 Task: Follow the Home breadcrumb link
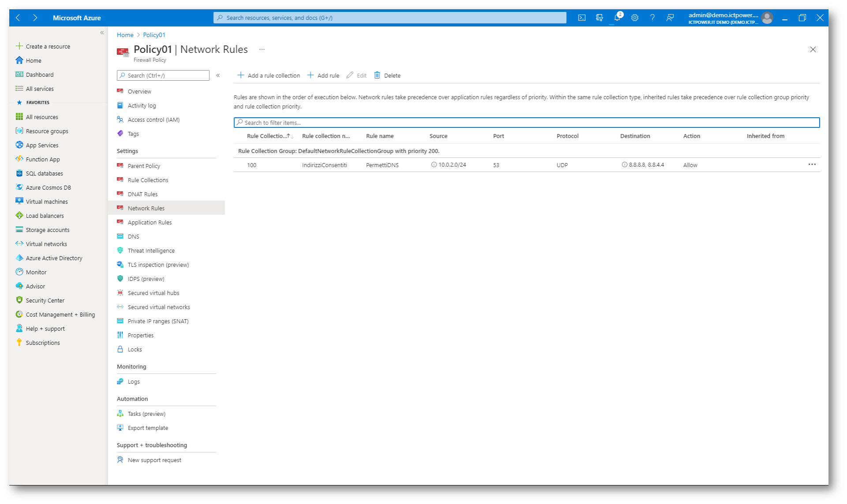click(125, 35)
